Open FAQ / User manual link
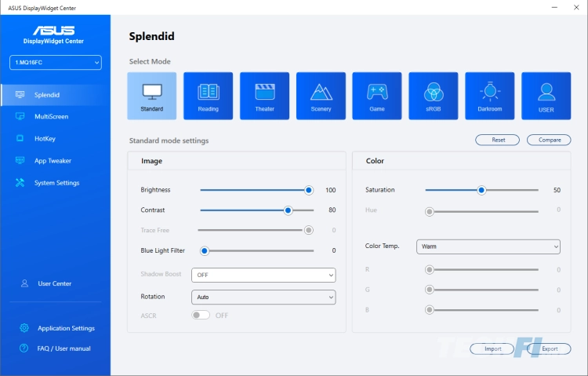Image resolution: width=588 pixels, height=376 pixels. point(64,349)
